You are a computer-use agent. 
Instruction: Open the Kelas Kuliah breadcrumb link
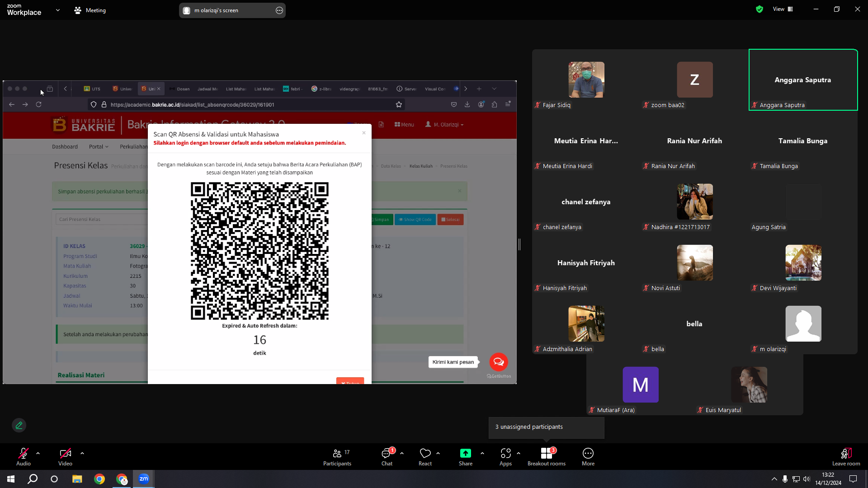click(x=421, y=166)
